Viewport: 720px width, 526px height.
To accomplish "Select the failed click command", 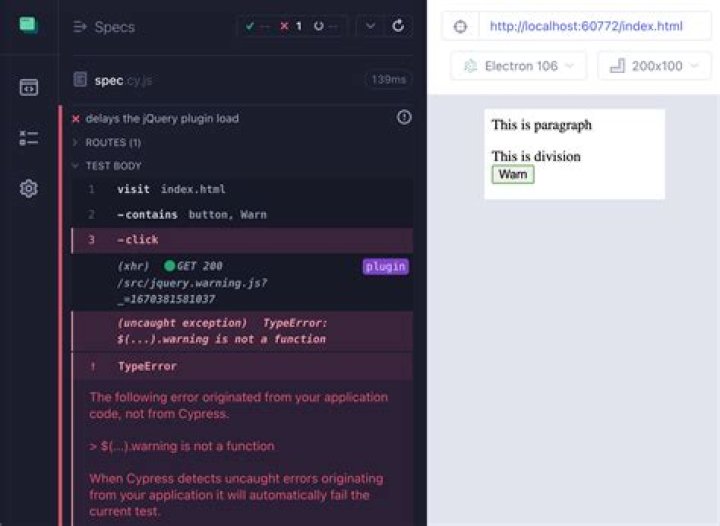I will pos(138,240).
